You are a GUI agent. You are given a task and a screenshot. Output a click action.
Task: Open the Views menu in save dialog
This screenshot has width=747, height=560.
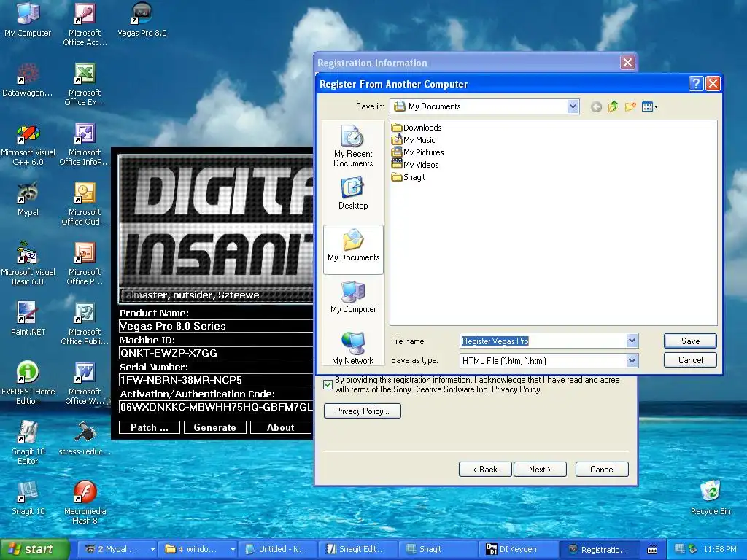650,106
